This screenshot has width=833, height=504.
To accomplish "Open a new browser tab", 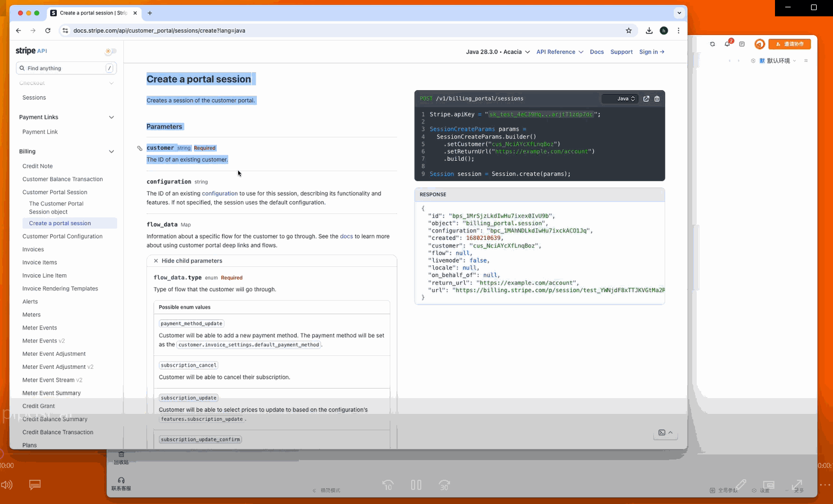I will 150,12.
